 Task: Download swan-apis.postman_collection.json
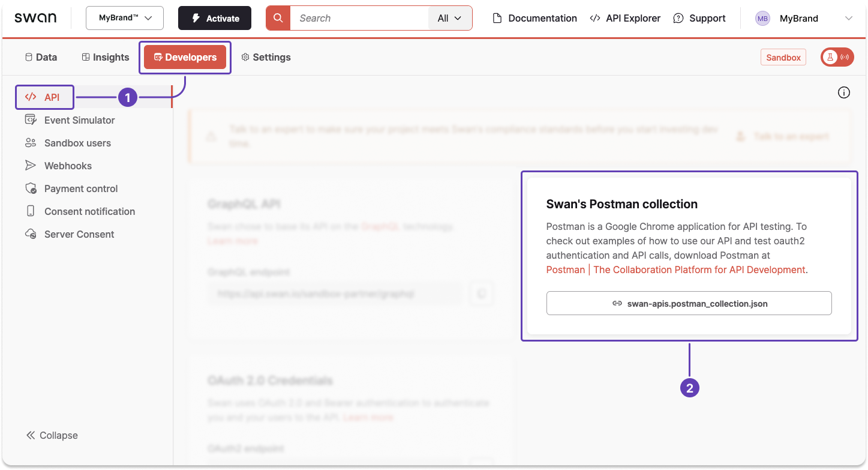point(689,303)
